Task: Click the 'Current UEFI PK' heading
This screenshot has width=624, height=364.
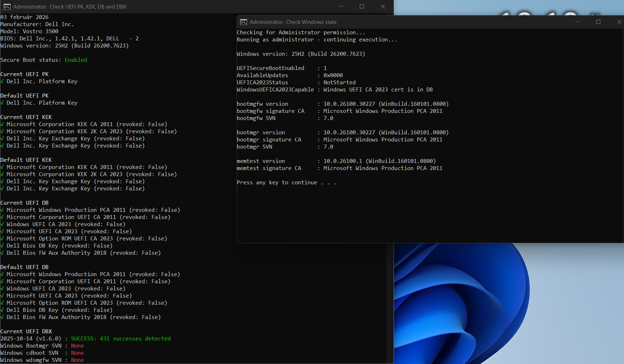Action: [25, 74]
